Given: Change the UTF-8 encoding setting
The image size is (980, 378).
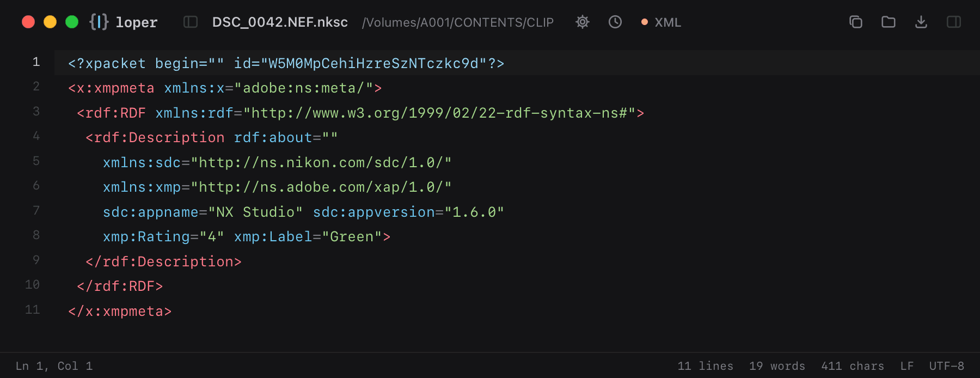Looking at the screenshot, I should (947, 366).
